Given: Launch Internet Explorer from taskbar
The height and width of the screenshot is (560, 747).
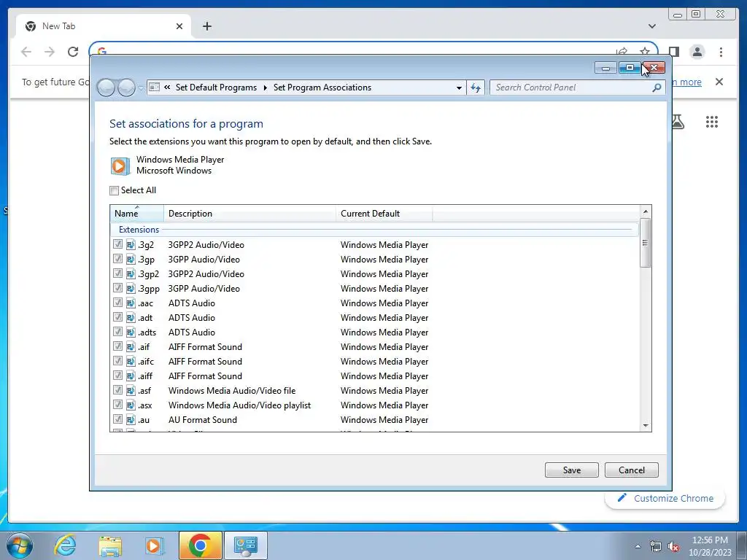Looking at the screenshot, I should [65, 545].
